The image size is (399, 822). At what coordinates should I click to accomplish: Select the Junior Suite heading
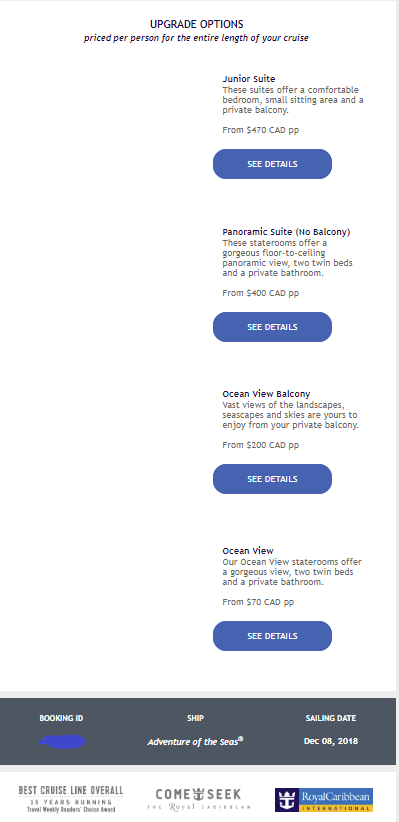tap(249, 79)
